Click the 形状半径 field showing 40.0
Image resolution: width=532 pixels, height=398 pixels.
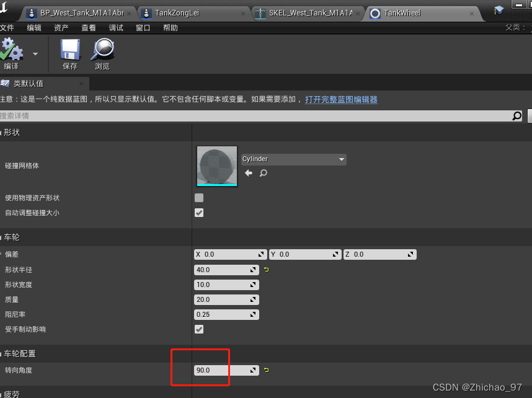[226, 270]
